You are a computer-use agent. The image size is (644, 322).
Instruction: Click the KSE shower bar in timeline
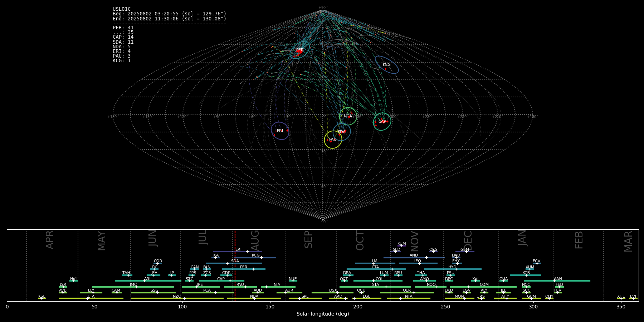point(42,298)
